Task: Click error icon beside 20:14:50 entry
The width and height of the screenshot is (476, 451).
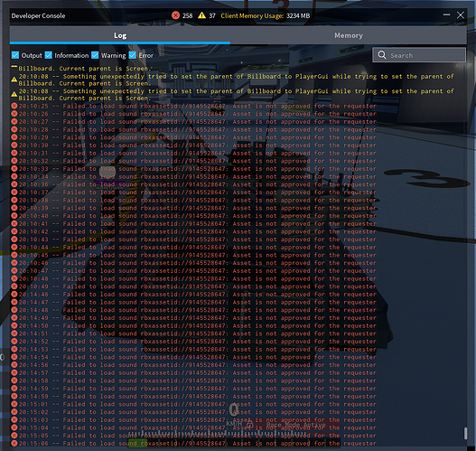Action: click(14, 325)
